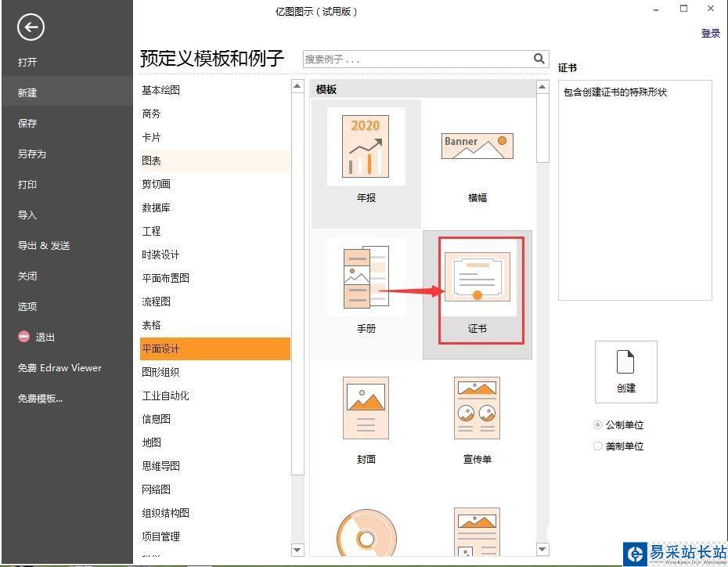Click 另存为 save-as entry
The width and height of the screenshot is (728, 567).
click(x=32, y=153)
